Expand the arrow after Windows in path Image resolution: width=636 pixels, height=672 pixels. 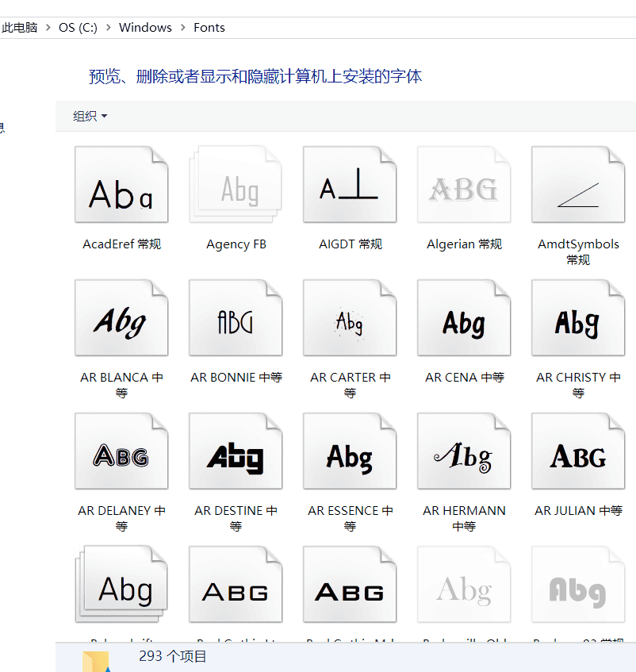coord(183,28)
